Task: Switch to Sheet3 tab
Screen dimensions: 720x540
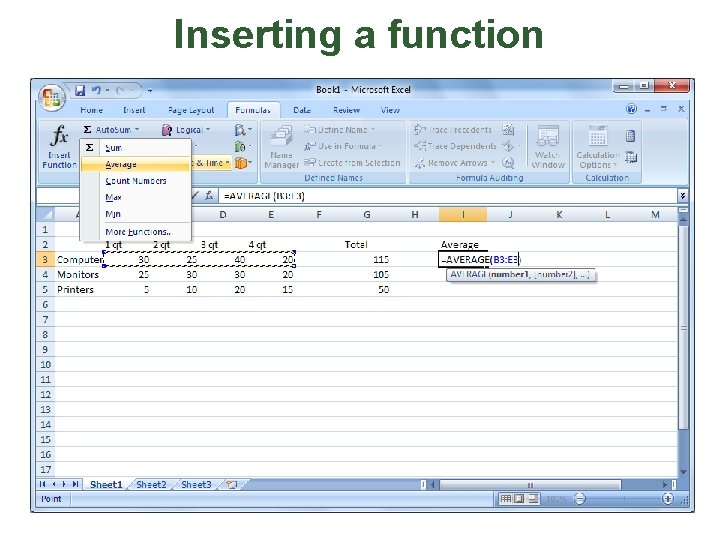Action: [197, 485]
